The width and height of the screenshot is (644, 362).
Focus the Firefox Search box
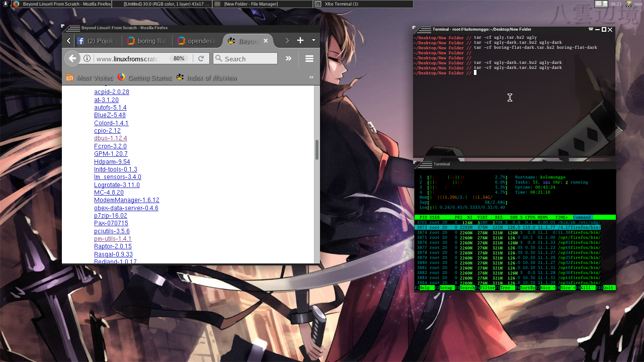[245, 58]
